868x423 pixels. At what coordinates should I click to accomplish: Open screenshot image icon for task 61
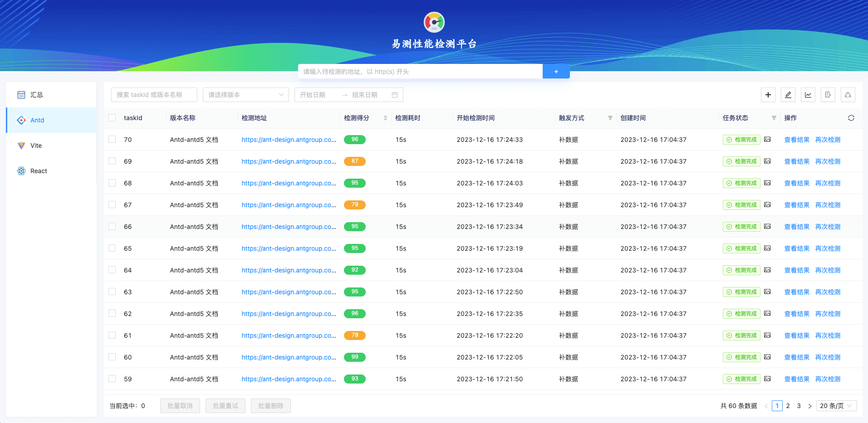point(767,335)
